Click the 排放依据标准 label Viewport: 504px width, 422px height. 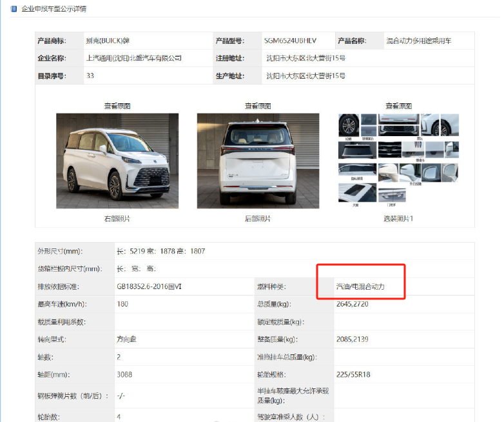[58, 286]
